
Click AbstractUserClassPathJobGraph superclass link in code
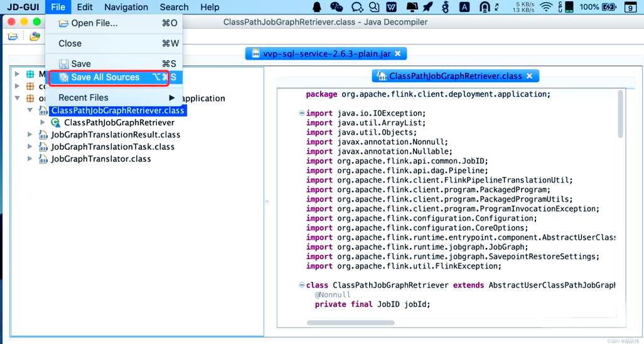[552, 285]
